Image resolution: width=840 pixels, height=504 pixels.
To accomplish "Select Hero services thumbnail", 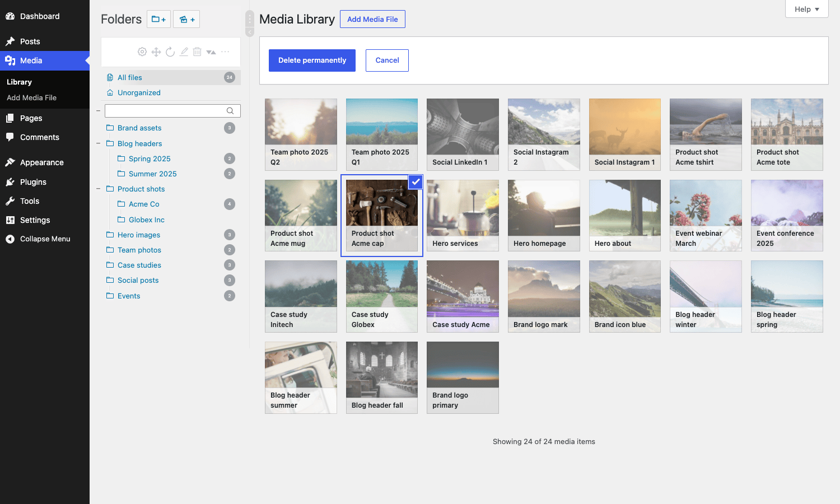I will [463, 216].
